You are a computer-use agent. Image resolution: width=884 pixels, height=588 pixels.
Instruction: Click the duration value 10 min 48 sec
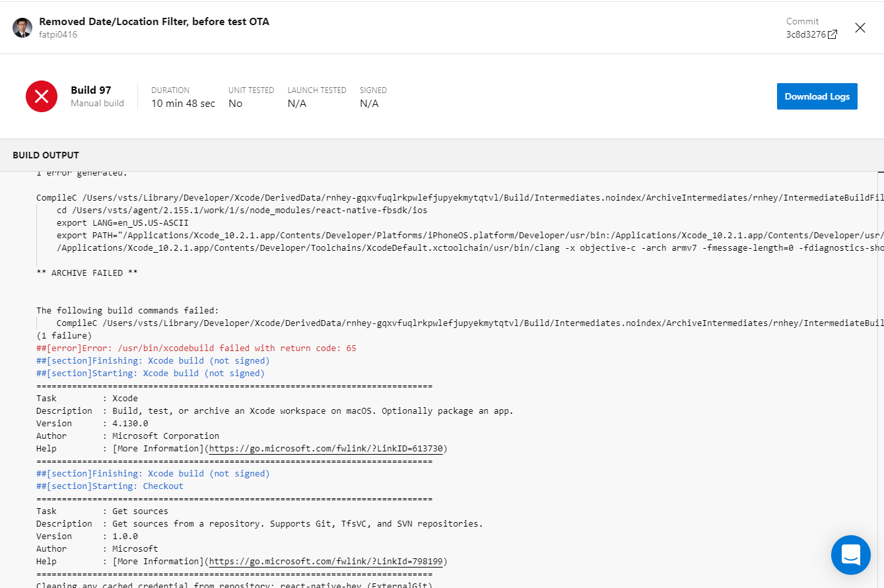click(183, 103)
